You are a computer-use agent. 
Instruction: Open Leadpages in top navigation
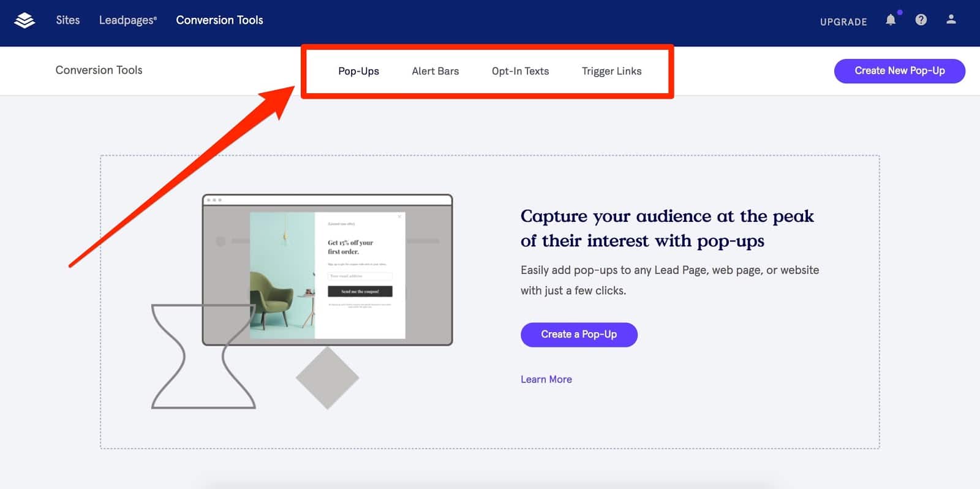click(x=128, y=20)
